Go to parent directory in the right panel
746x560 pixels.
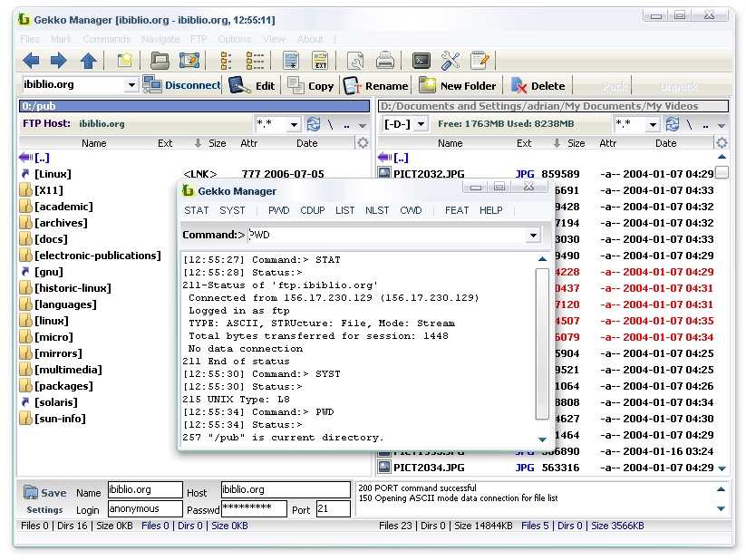[x=705, y=126]
